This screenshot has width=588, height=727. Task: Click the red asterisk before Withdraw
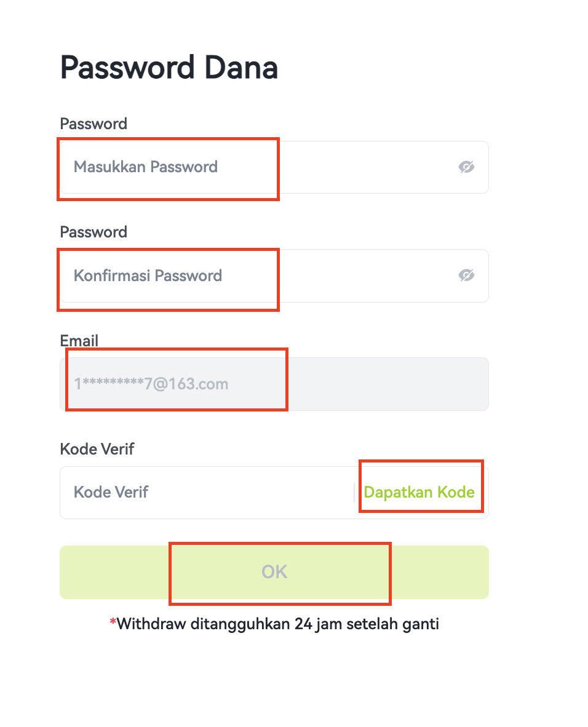tap(113, 621)
